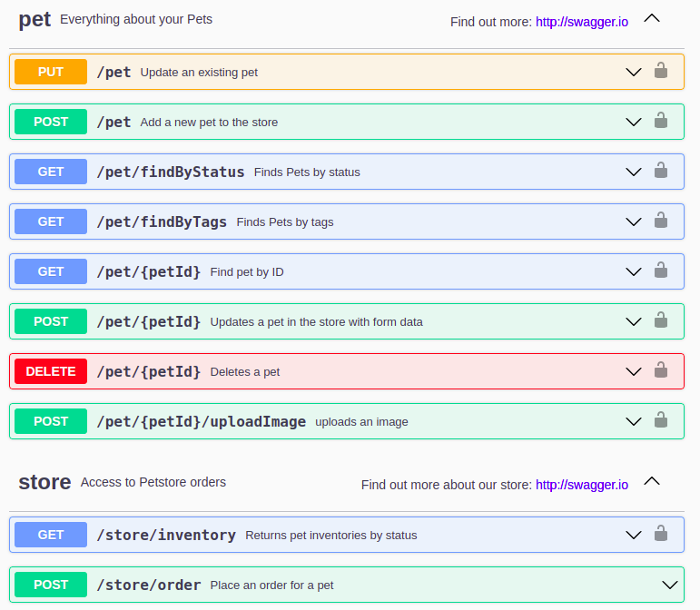
Task: Expand the PUT /pet operation chevron
Action: [x=634, y=72]
